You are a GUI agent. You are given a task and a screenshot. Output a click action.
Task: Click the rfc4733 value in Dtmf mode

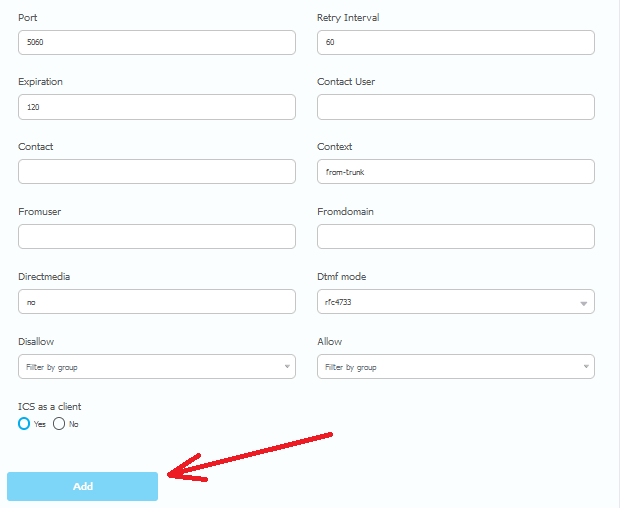pyautogui.click(x=341, y=302)
